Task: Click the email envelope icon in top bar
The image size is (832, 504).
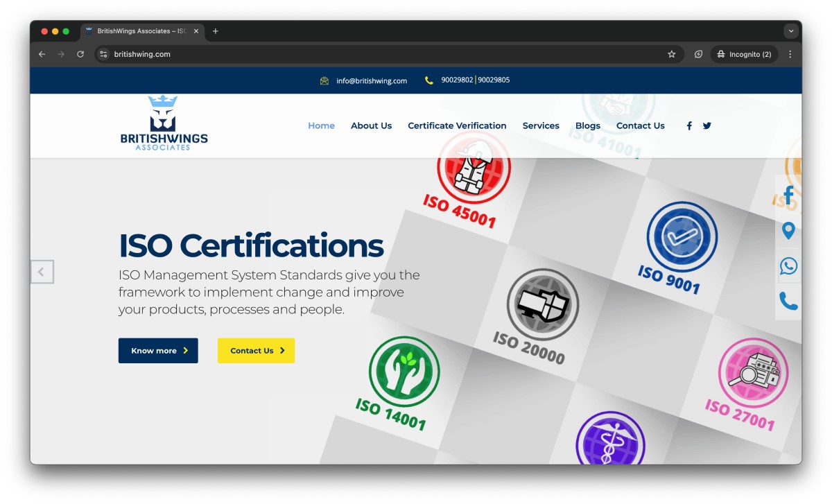Action: tap(324, 80)
